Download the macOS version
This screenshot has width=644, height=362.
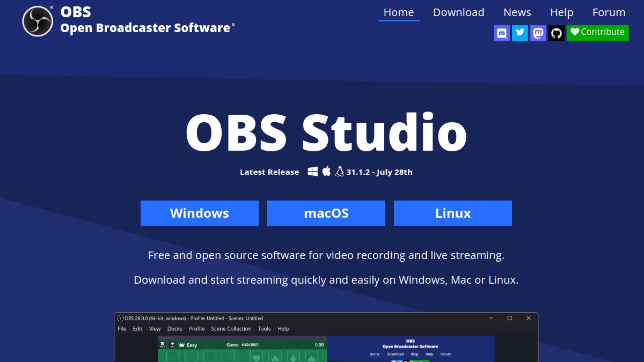coord(326,213)
